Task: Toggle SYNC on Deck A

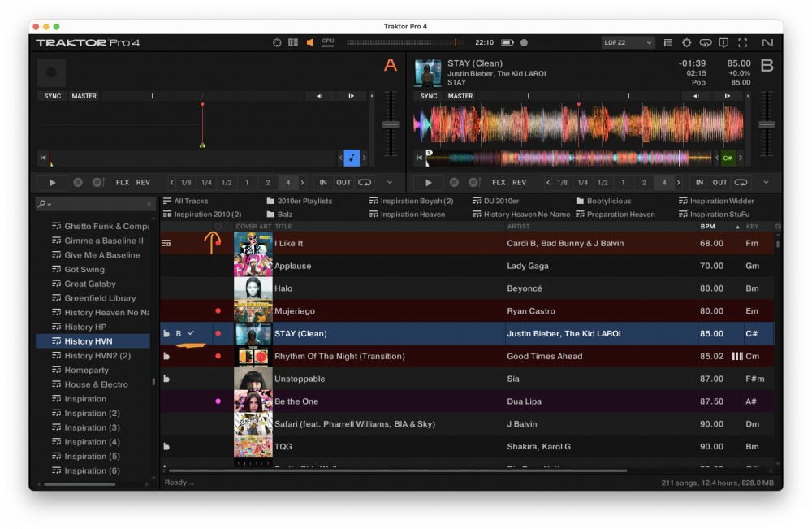Action: pos(52,96)
